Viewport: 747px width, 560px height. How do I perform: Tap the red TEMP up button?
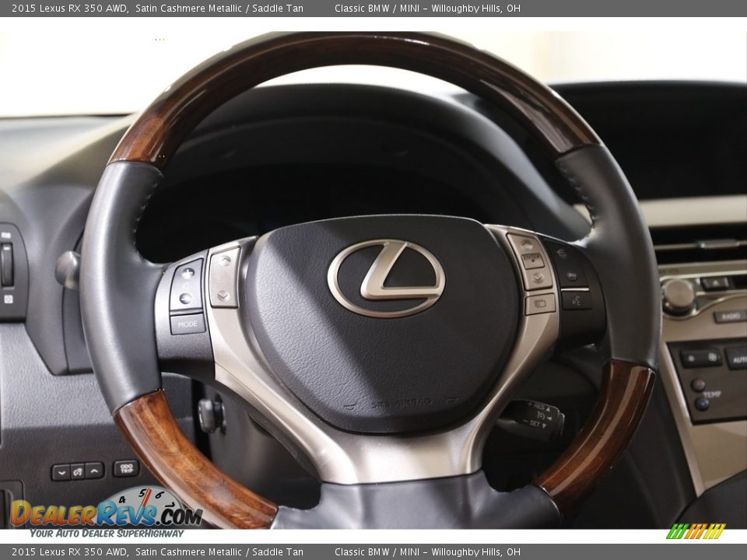[699, 385]
